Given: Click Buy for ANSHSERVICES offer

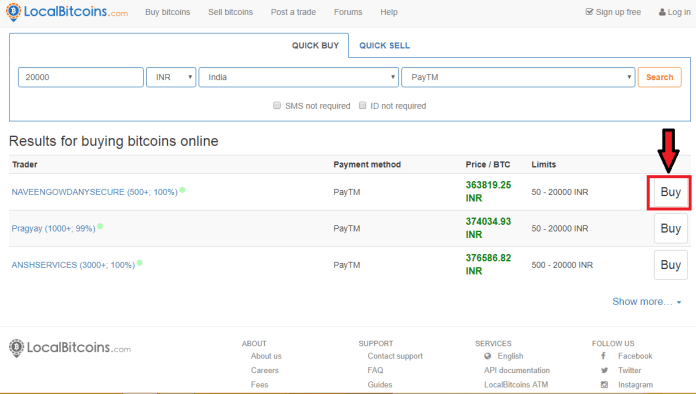Looking at the screenshot, I should point(670,265).
